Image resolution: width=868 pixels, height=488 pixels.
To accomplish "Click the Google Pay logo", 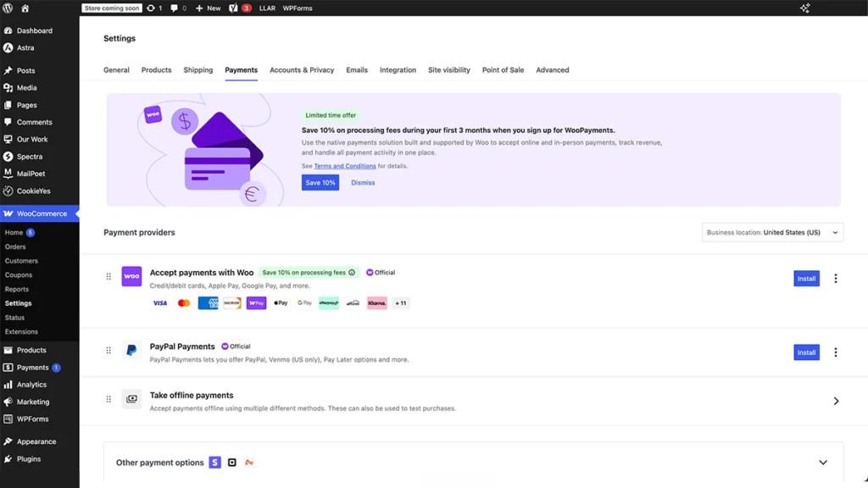I will tap(304, 302).
